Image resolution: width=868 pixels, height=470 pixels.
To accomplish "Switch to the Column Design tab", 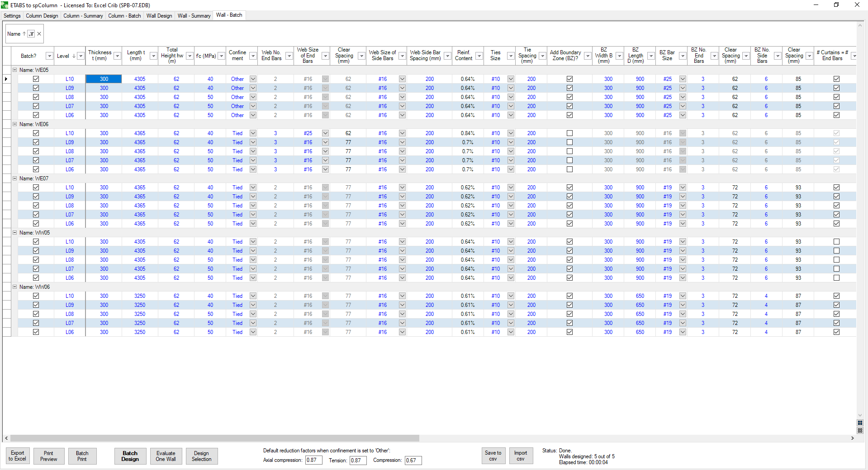I will pos(42,16).
